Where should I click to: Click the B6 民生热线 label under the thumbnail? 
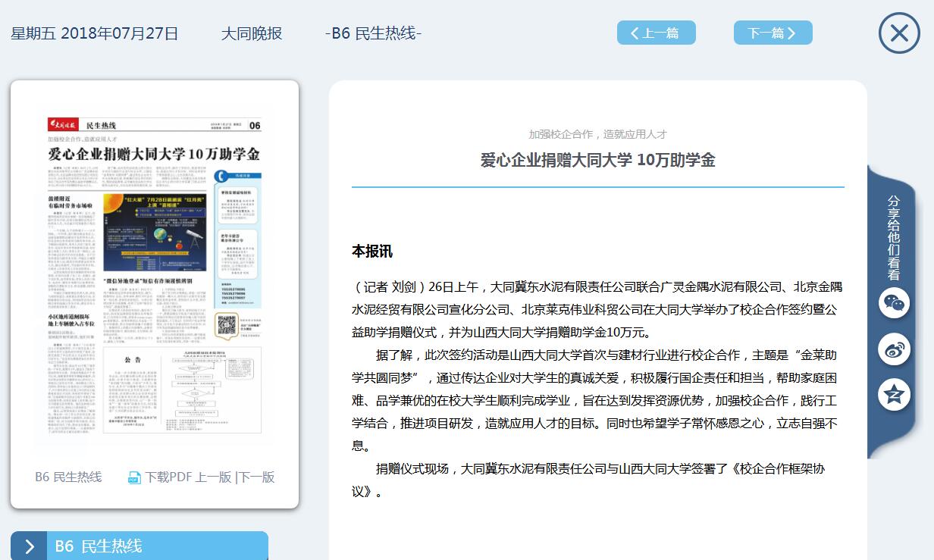[x=68, y=477]
